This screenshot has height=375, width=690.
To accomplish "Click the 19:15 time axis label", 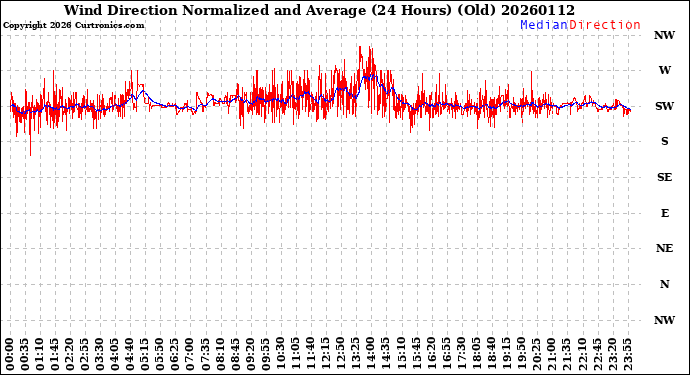I will (506, 355).
